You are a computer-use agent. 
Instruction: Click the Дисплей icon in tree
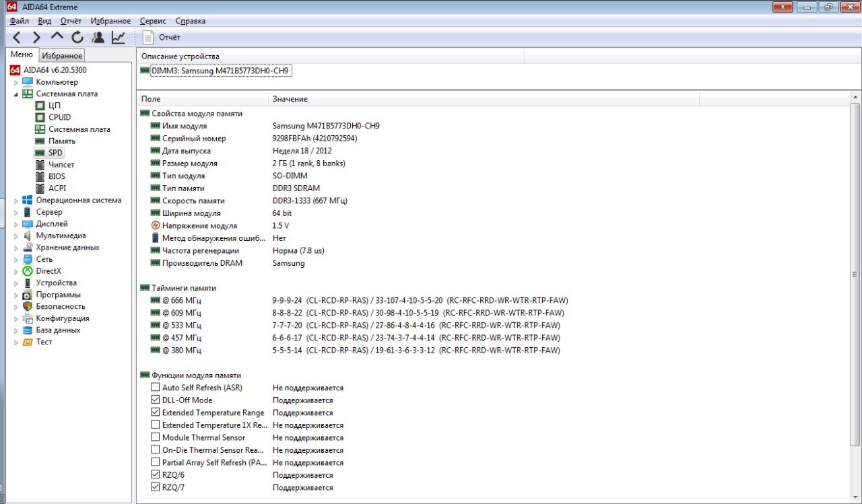click(28, 223)
